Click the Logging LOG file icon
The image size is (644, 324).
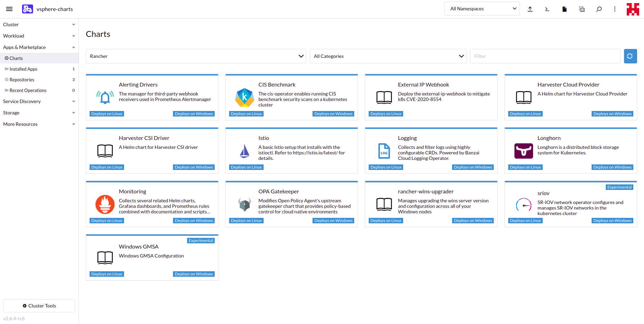pos(384,151)
